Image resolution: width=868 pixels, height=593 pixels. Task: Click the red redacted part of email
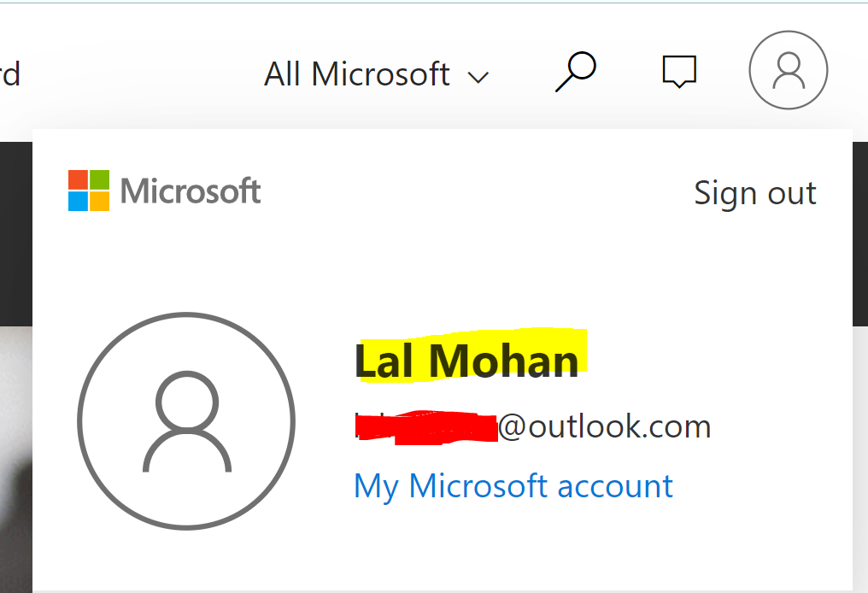tap(427, 426)
